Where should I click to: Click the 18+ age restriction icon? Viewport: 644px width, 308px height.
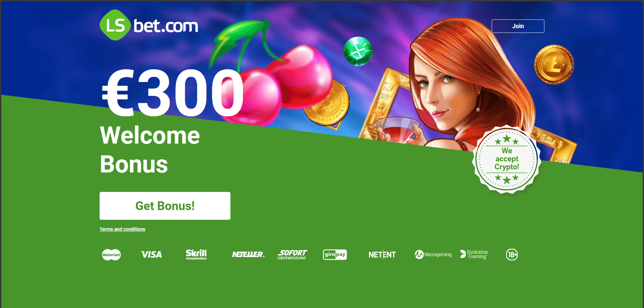click(512, 255)
